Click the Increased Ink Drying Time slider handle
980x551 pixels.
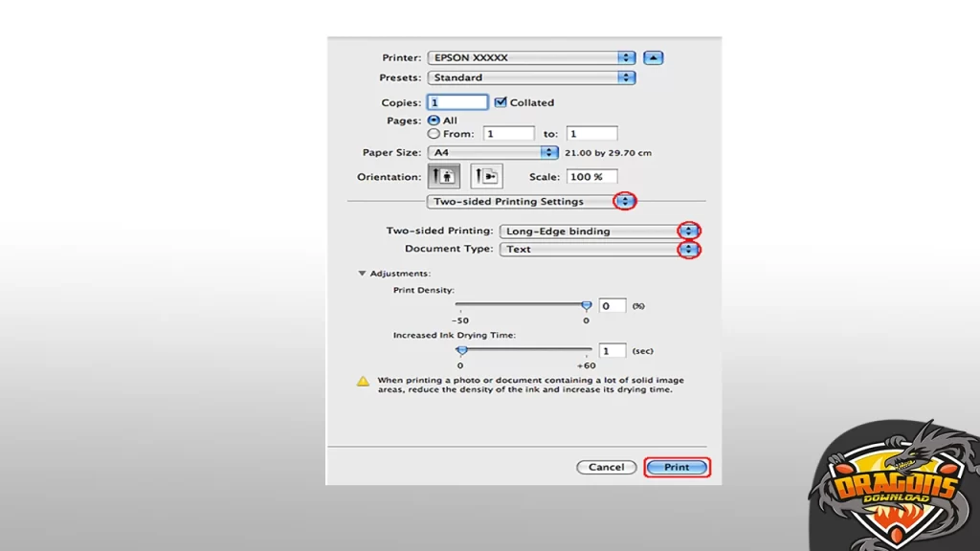461,350
